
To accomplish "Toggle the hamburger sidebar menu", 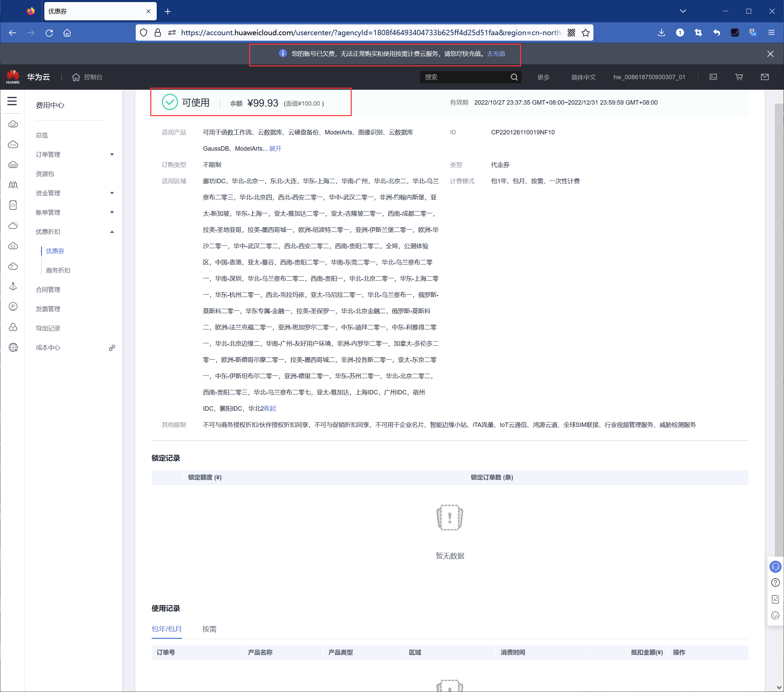I will point(12,101).
